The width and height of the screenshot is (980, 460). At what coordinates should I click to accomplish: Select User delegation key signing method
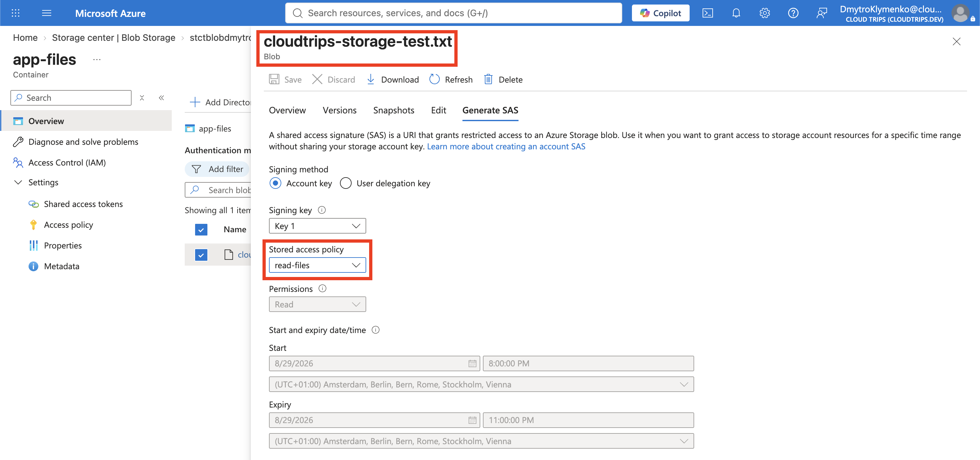coord(345,183)
